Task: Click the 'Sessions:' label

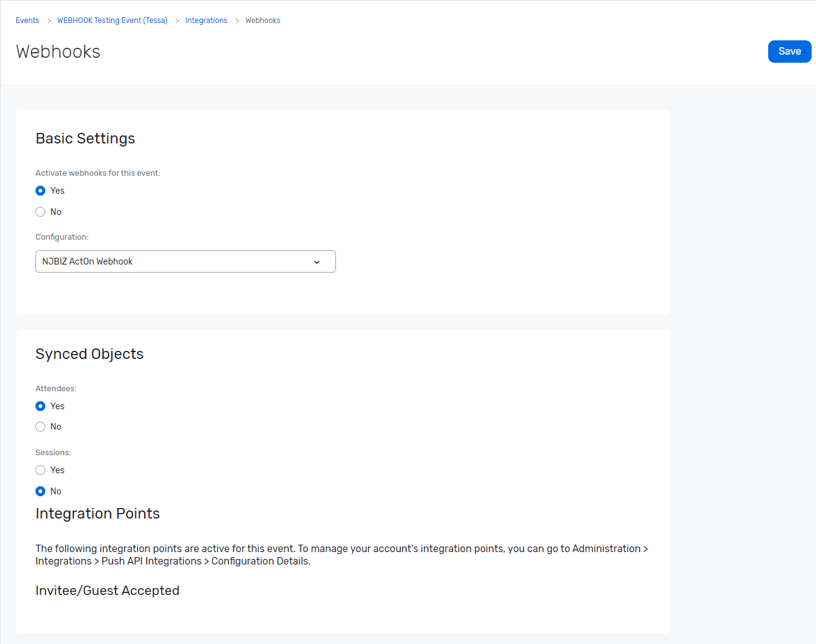Action: 53,453
